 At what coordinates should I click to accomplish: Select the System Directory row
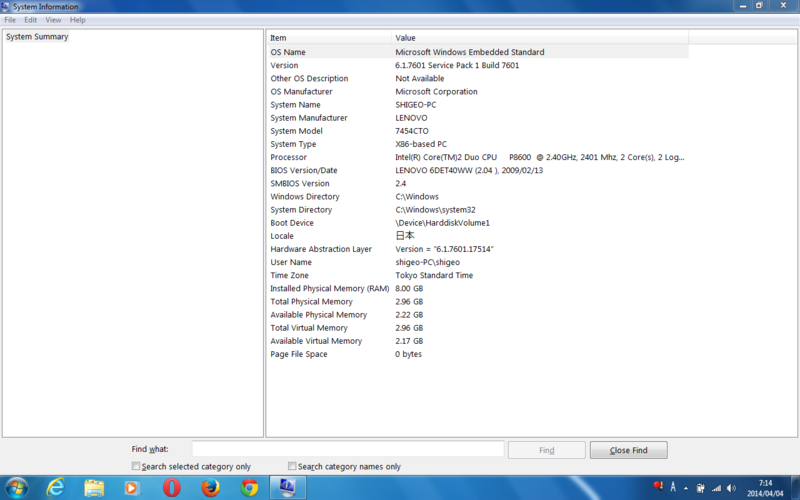coord(478,210)
